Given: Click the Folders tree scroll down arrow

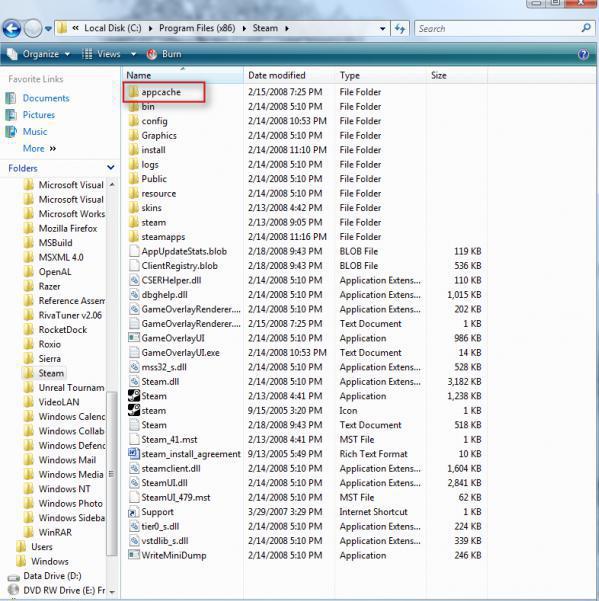Looking at the screenshot, I should coord(112,592).
